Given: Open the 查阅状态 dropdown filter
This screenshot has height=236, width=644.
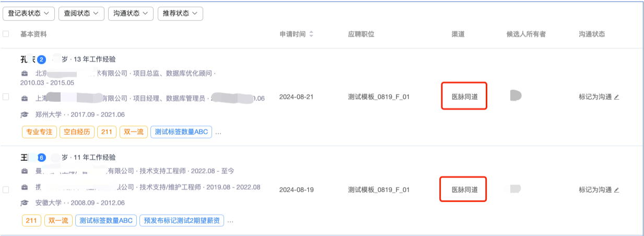Looking at the screenshot, I should [x=81, y=14].
